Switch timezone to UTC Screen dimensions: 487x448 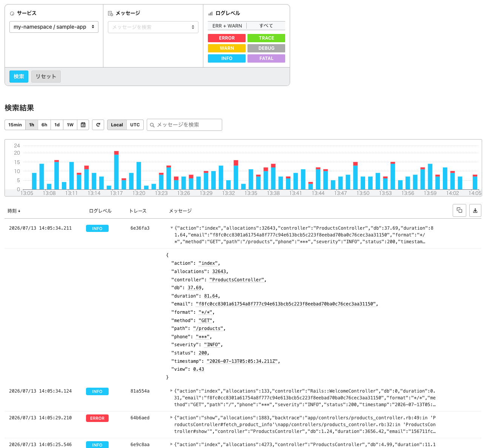pos(135,125)
